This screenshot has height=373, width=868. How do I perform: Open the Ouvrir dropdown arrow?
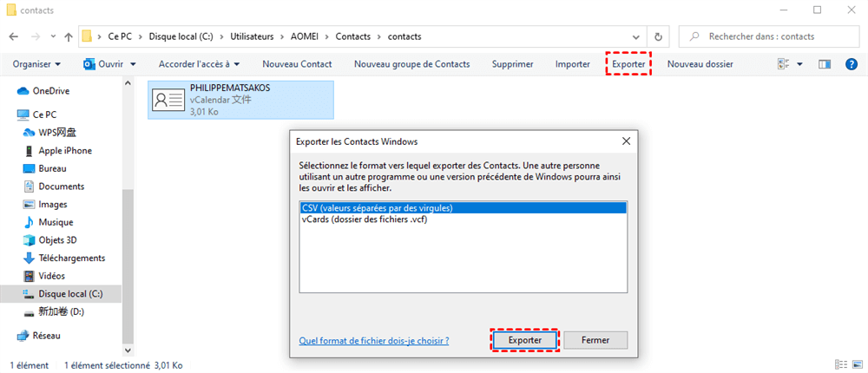132,64
